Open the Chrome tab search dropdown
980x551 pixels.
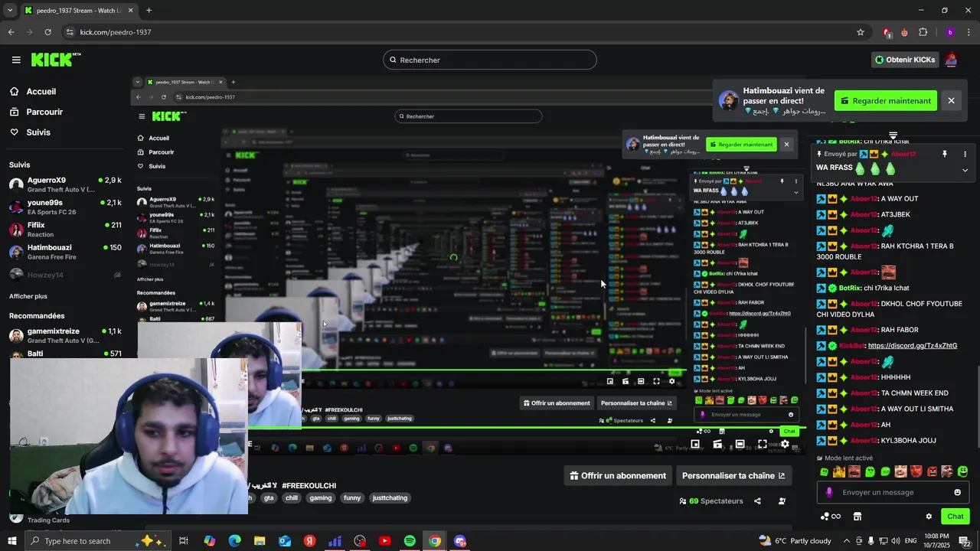pyautogui.click(x=10, y=11)
